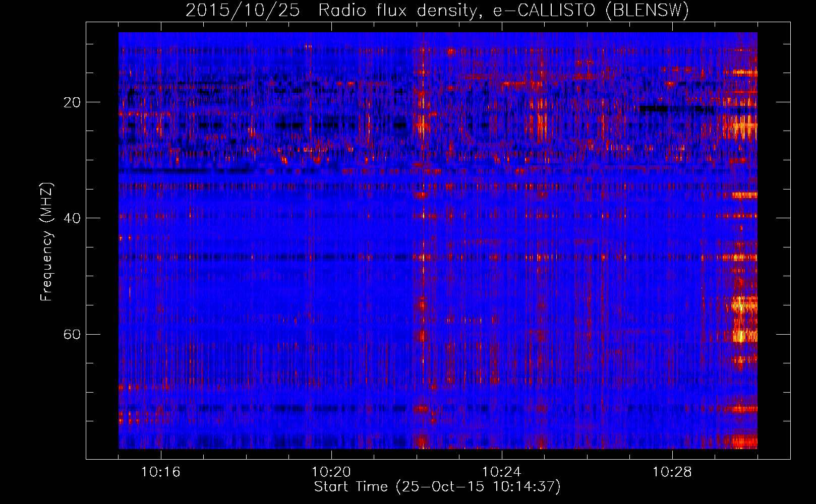Click the 10:16 time tick label
816x504 pixels.
coord(161,472)
